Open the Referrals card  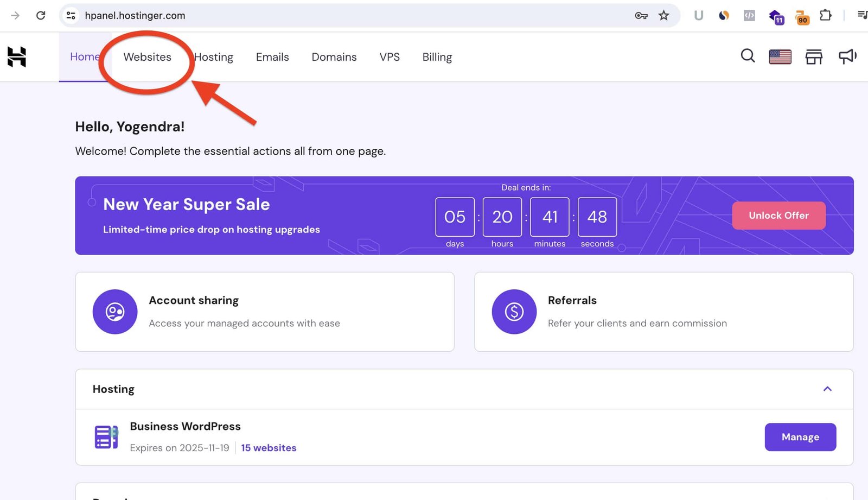point(663,312)
